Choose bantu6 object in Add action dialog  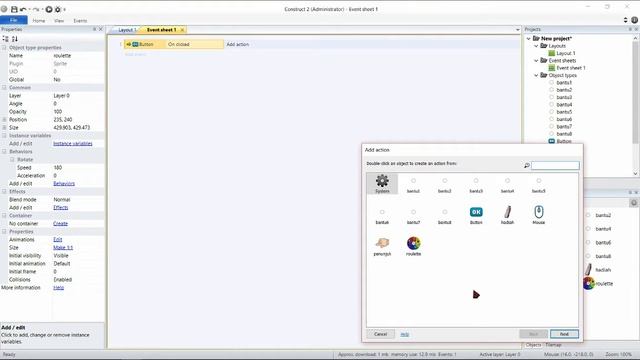tap(382, 217)
